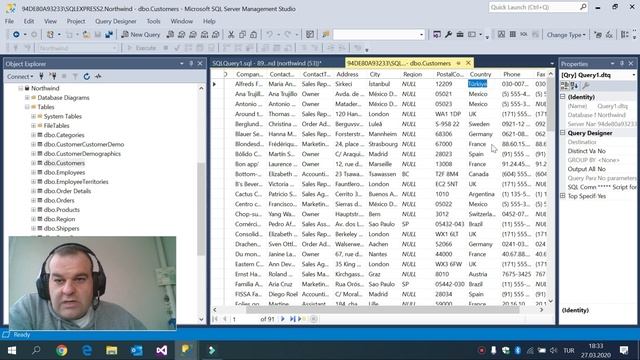This screenshot has height=360, width=640.
Task: Click the New Query toolbar button
Action: 140,35
